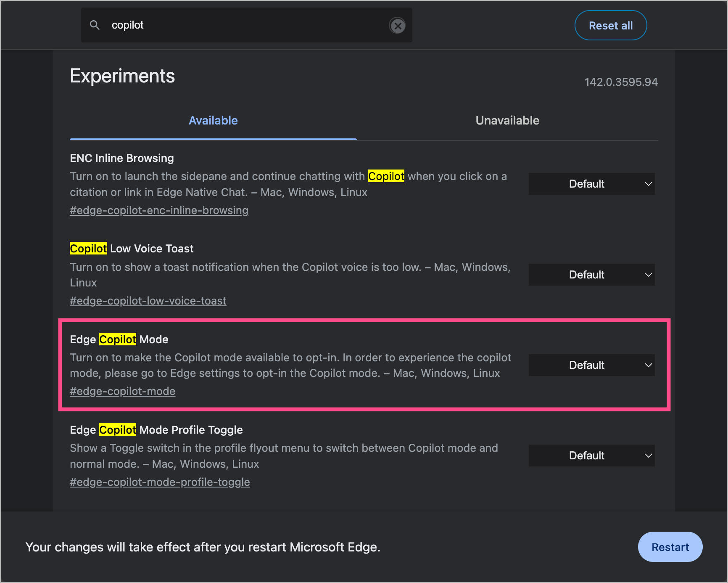
Task: Click the version number 142.0.3595.94
Action: coord(621,82)
